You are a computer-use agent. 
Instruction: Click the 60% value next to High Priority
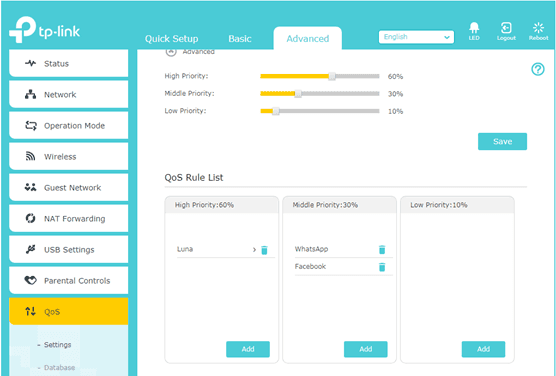395,77
